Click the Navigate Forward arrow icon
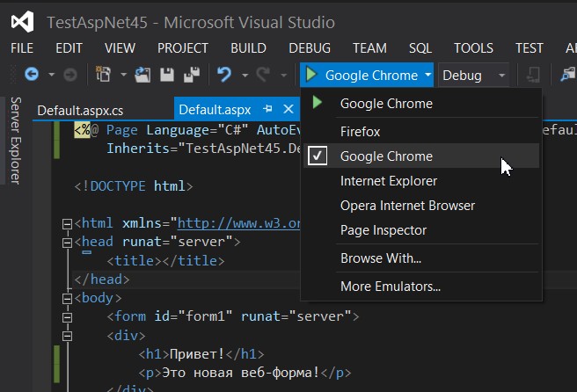 [x=69, y=75]
